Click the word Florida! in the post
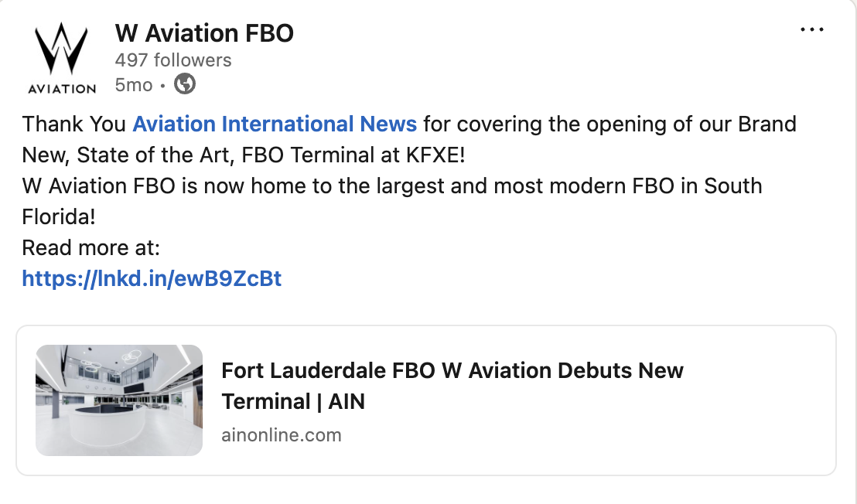This screenshot has height=504, width=857. tap(59, 217)
